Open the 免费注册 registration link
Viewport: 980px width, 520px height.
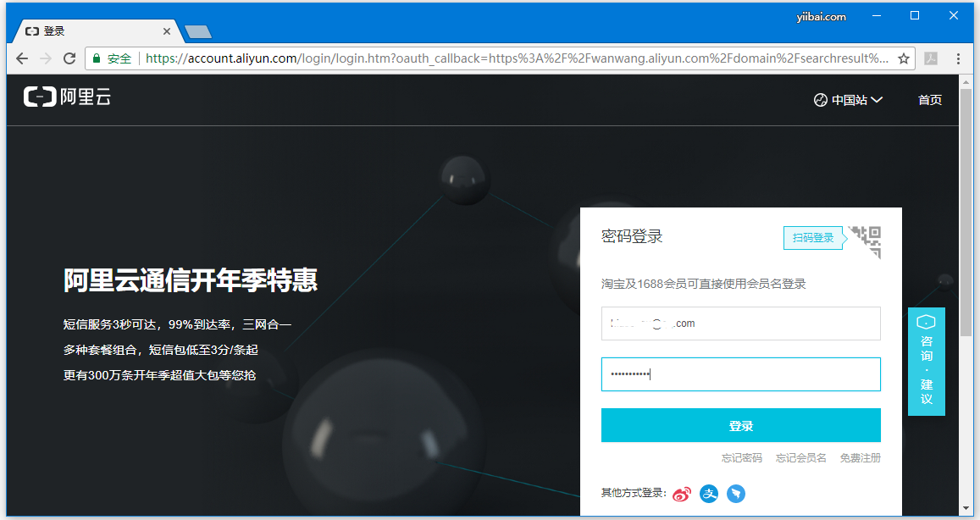click(x=860, y=458)
